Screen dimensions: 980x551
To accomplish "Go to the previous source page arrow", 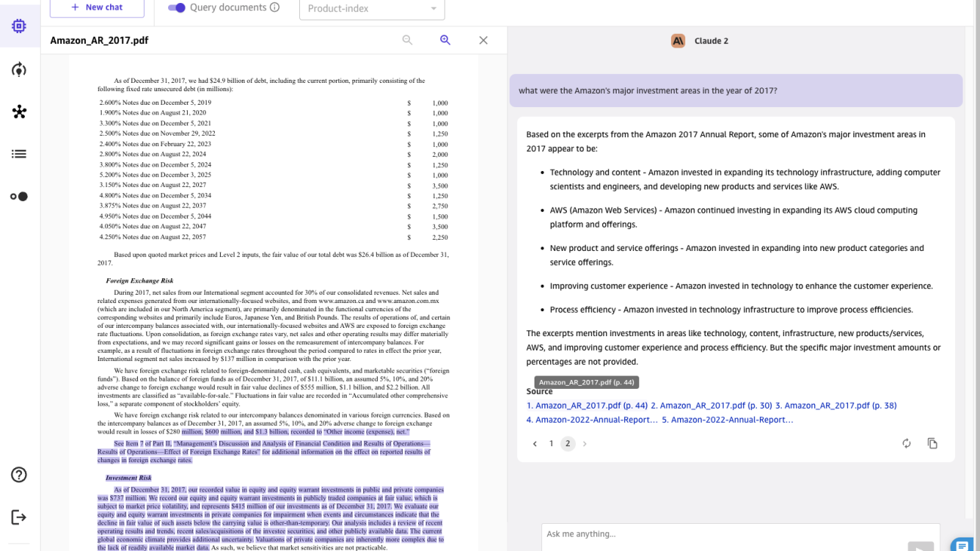I will point(535,444).
